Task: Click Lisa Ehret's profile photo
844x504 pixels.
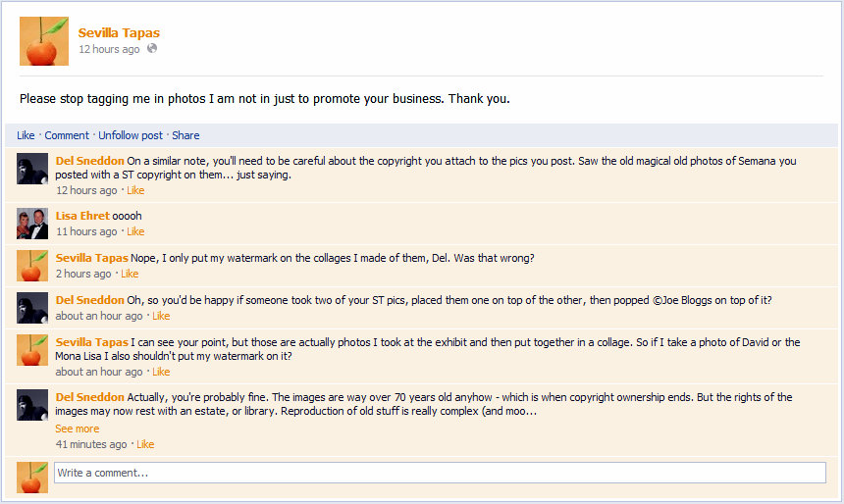Action: pyautogui.click(x=32, y=224)
